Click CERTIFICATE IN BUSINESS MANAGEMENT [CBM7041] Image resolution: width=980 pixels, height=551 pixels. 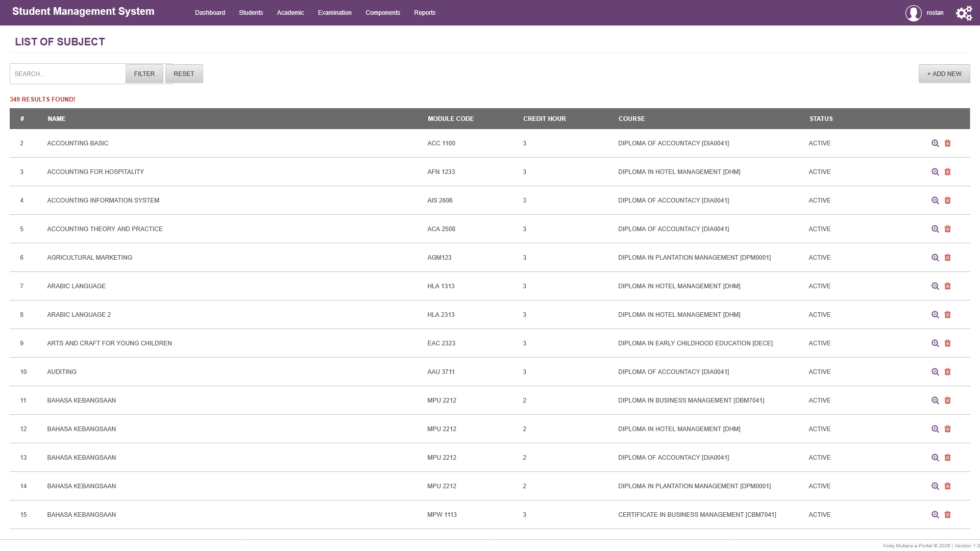click(697, 515)
